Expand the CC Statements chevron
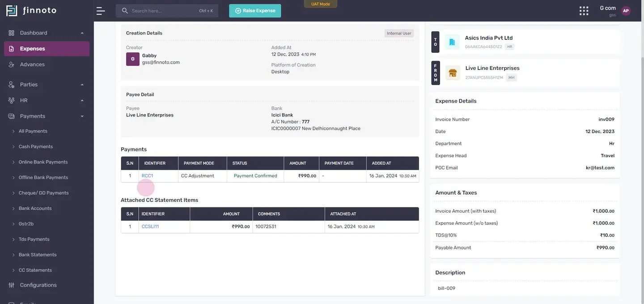 pos(13,270)
